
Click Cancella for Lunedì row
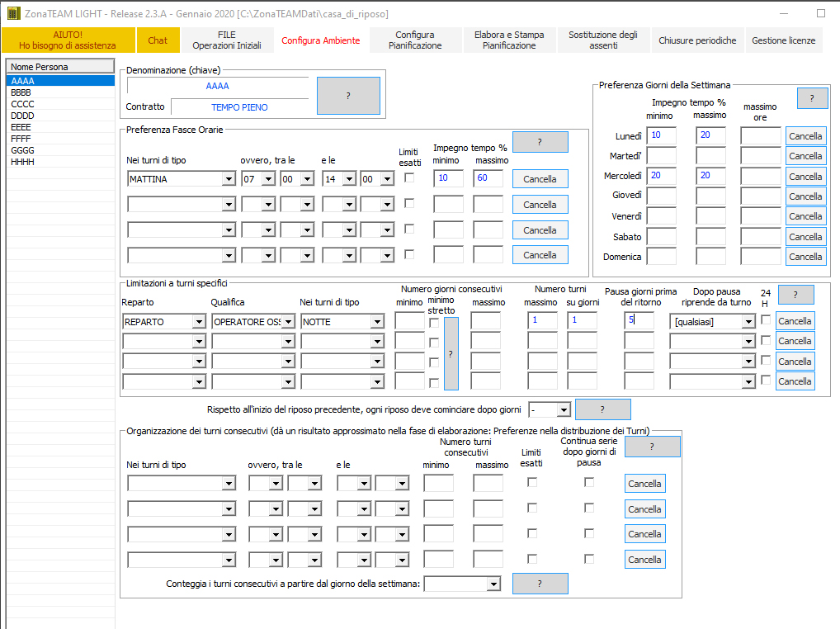click(805, 136)
